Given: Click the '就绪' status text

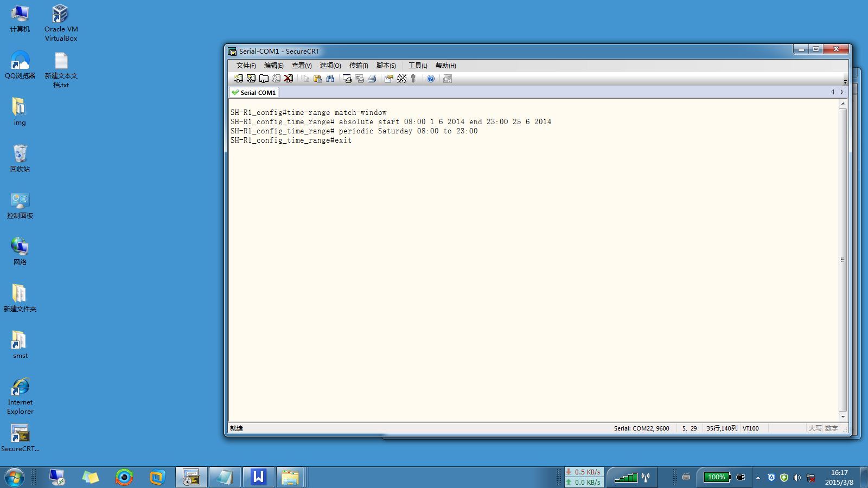Looking at the screenshot, I should point(237,428).
